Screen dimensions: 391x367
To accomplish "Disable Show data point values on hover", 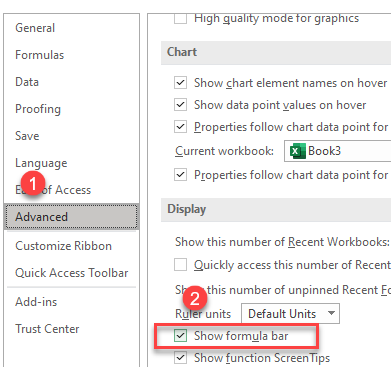I will 180,105.
